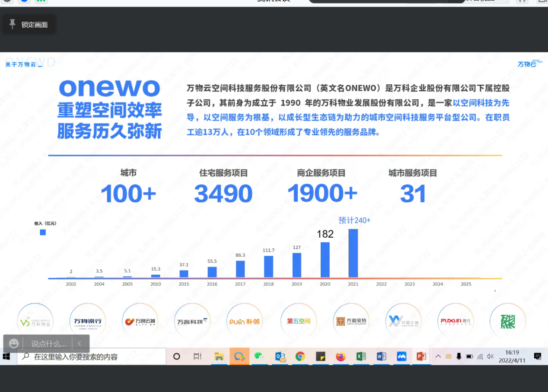Open Outlook from the taskbar

pos(280,357)
